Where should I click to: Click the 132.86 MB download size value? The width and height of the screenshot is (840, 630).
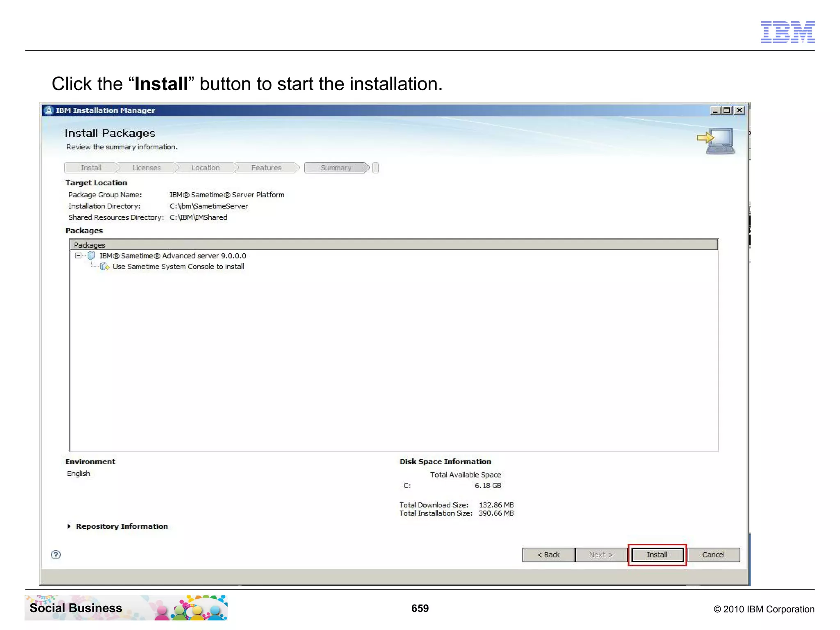(496, 505)
